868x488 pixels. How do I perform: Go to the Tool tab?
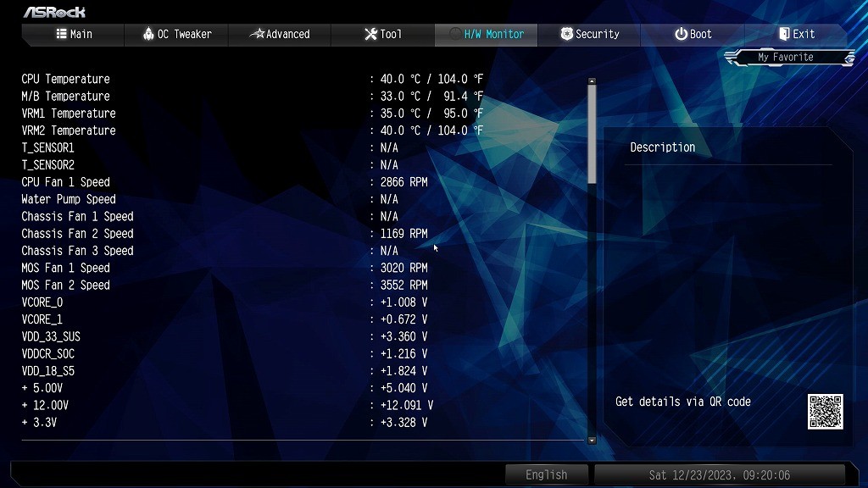tap(382, 34)
